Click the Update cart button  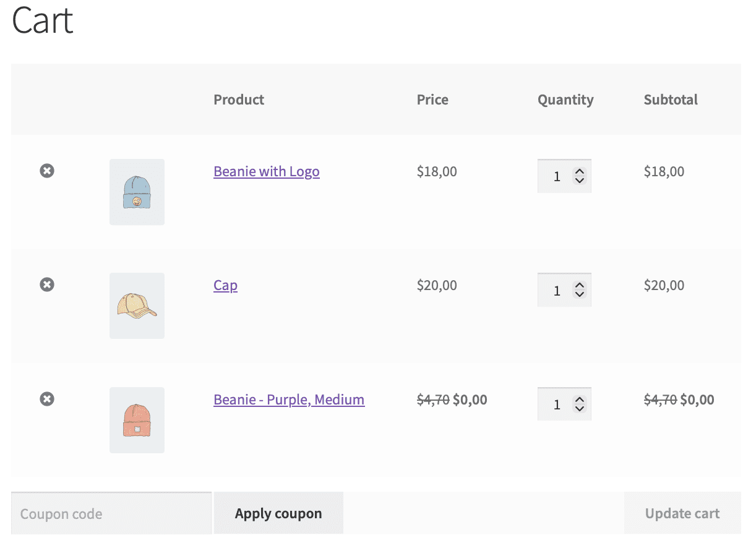(x=682, y=513)
